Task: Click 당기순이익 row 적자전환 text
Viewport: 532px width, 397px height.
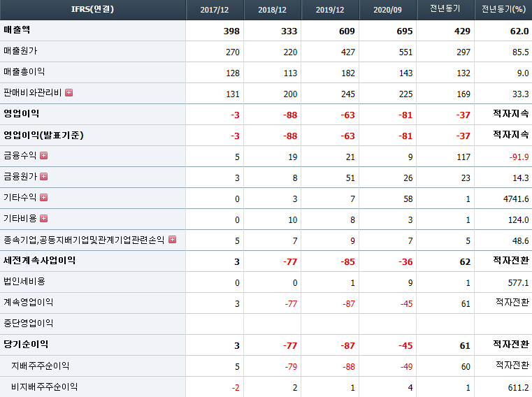Action: (x=511, y=345)
